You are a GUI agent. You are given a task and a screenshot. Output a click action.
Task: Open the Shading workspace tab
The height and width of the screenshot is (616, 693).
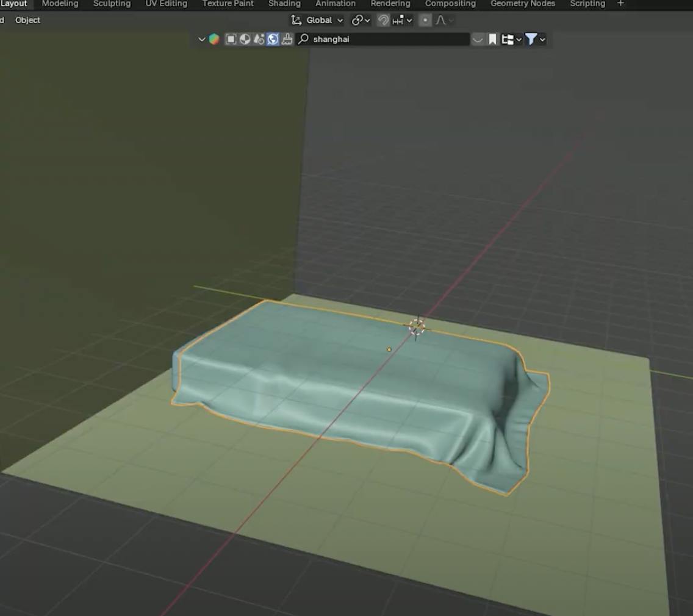point(285,4)
